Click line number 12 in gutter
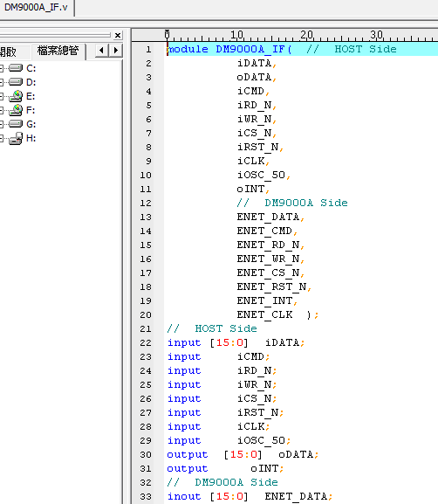438x504 pixels. pos(146,204)
